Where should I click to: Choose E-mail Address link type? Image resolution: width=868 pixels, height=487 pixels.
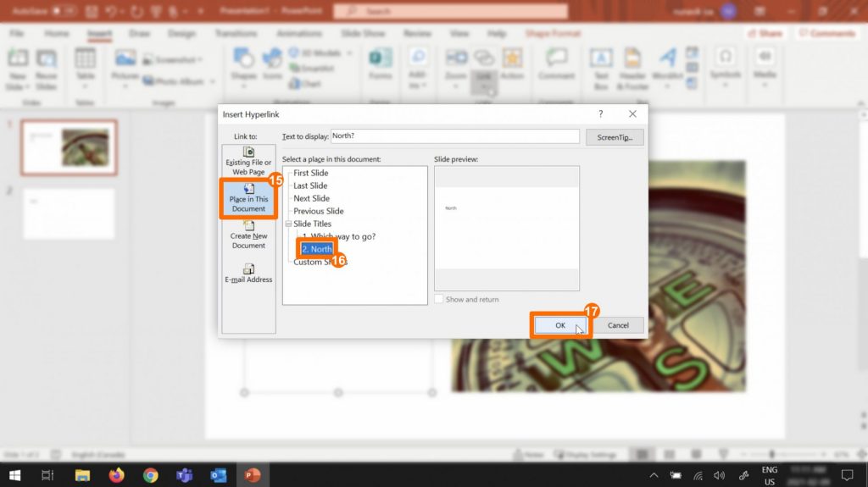tap(248, 273)
